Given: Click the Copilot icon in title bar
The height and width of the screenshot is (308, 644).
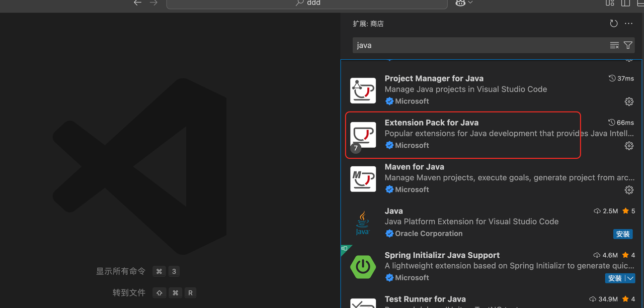Looking at the screenshot, I should pos(460,3).
